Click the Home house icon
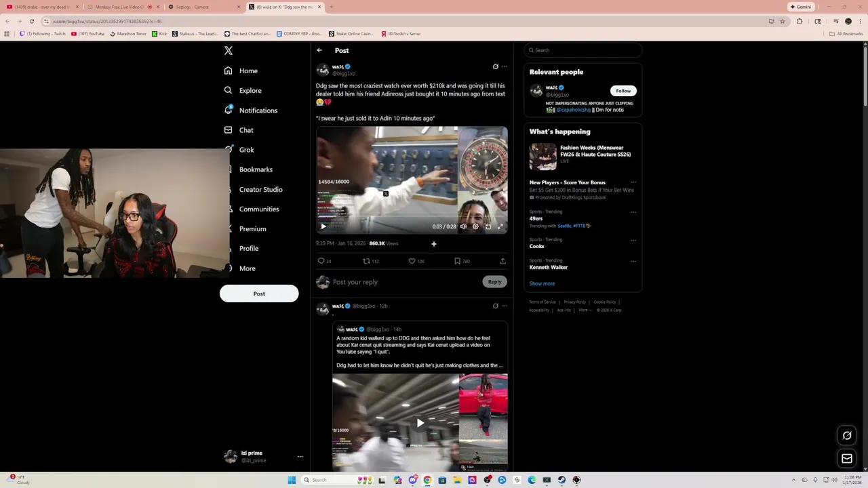The image size is (868, 488). coord(228,70)
